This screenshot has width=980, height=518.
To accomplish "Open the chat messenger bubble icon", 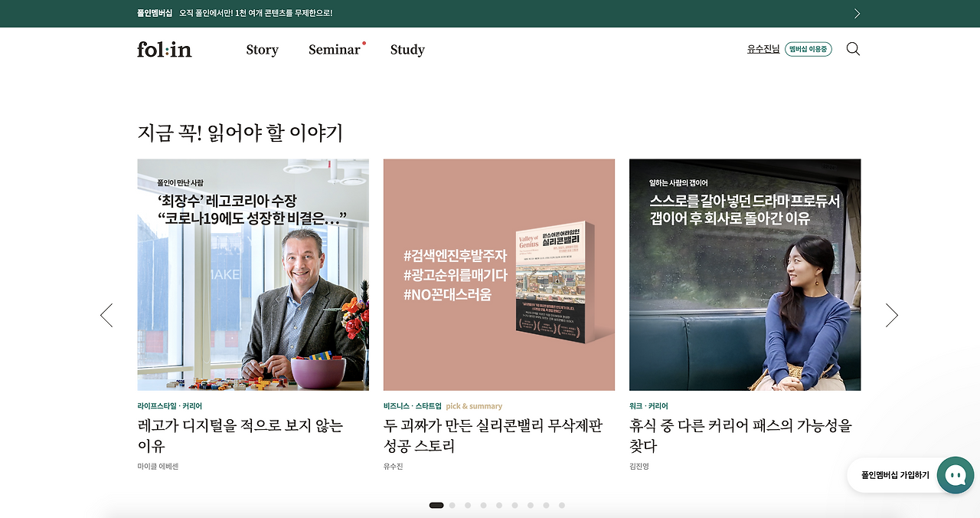I will [955, 475].
